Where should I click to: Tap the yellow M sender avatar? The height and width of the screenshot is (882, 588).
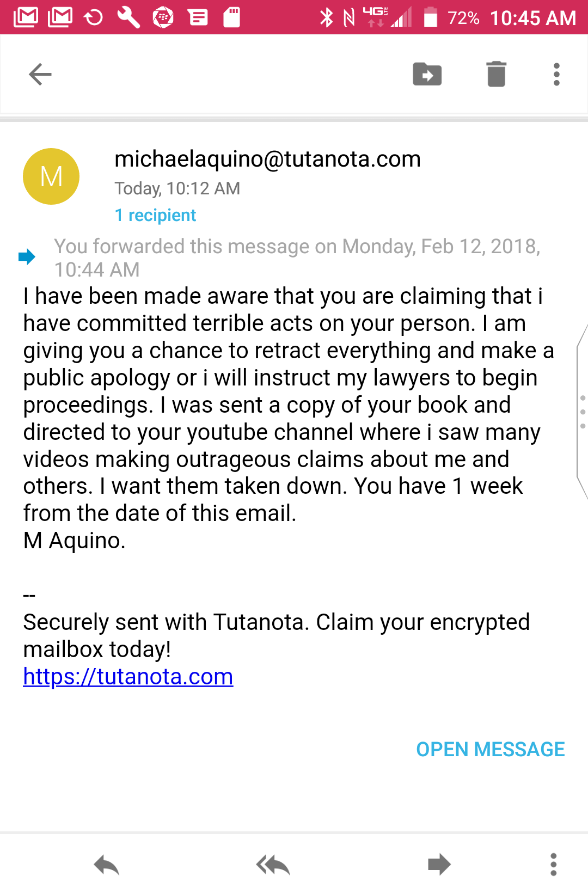pos(51,176)
